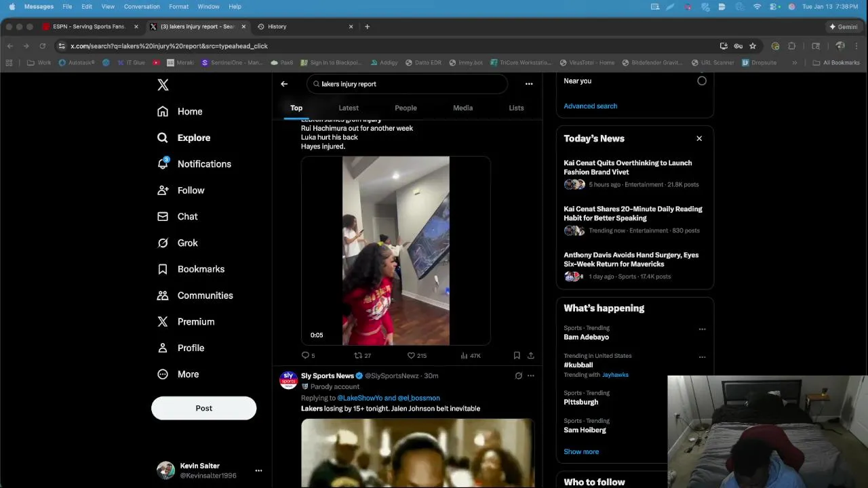
Task: Switch to the Lists results tab
Action: pos(516,108)
